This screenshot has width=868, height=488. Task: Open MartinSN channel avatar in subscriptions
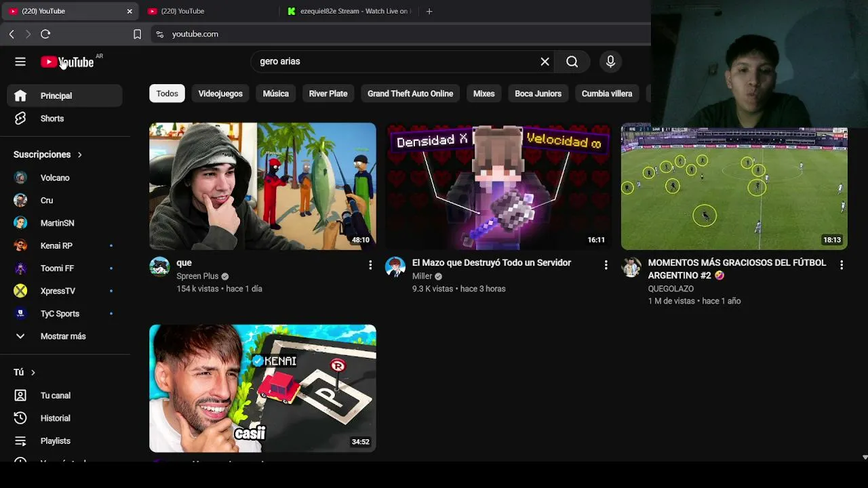[x=20, y=223]
